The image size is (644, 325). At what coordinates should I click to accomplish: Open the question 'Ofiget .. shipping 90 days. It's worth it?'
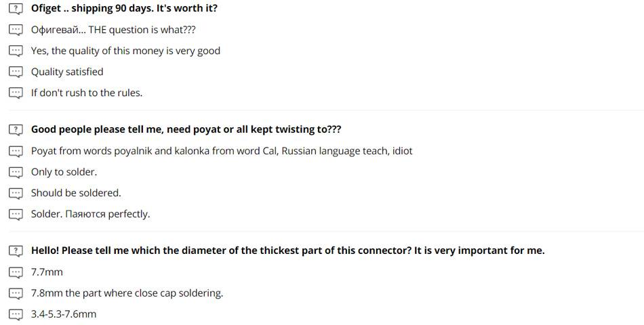coord(124,9)
